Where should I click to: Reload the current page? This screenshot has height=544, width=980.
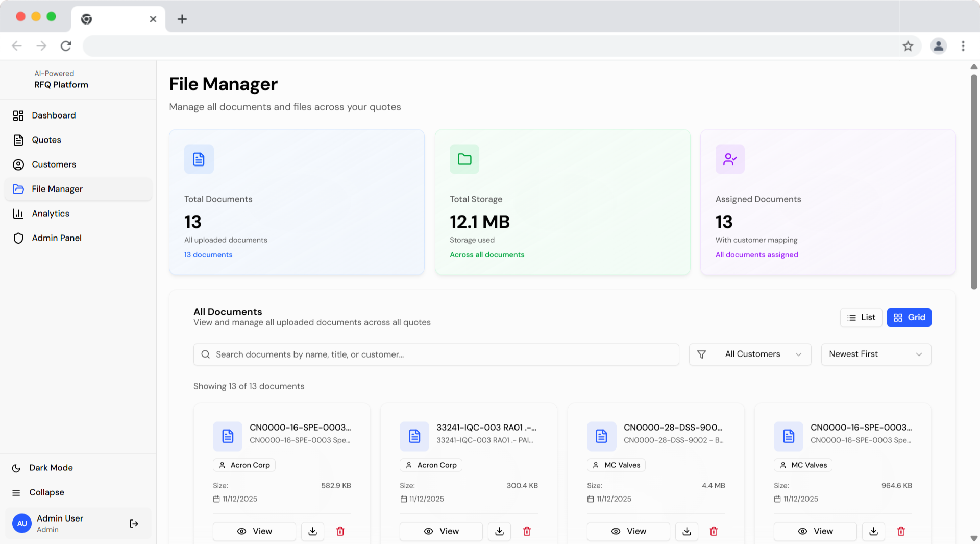click(66, 46)
